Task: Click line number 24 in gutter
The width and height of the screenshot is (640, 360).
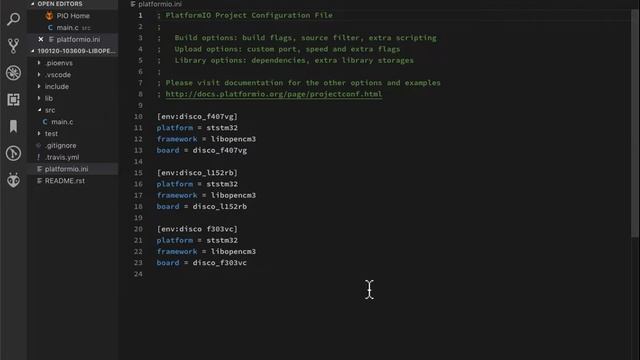Action: point(138,274)
